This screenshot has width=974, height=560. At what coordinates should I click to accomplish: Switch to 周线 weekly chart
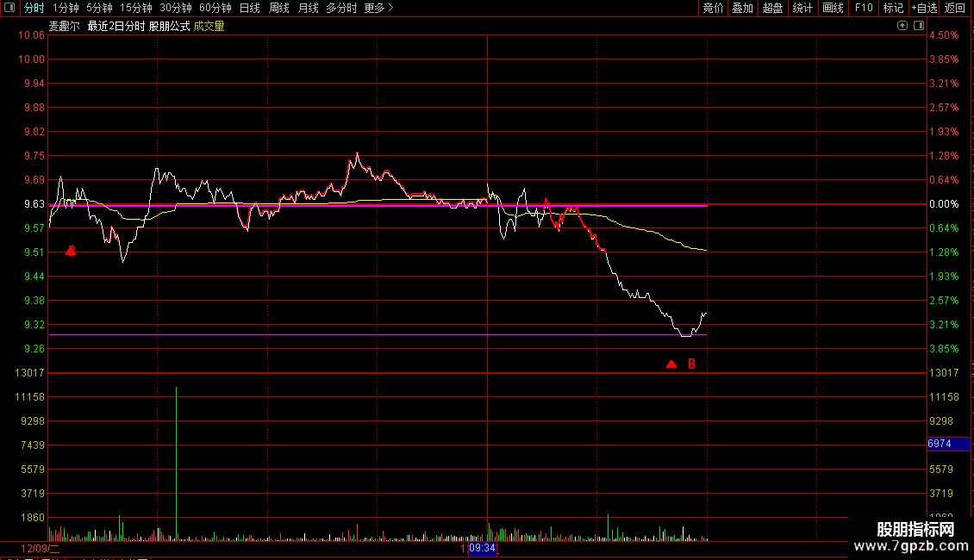point(279,8)
